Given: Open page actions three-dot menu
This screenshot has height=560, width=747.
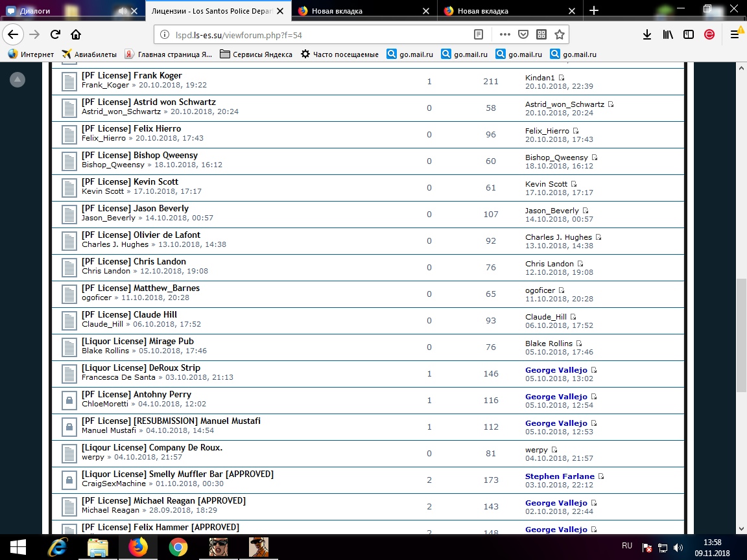Looking at the screenshot, I should 504,34.
